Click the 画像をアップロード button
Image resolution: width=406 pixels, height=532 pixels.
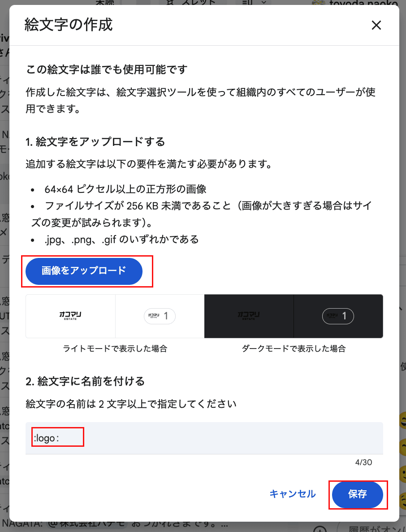pyautogui.click(x=84, y=271)
